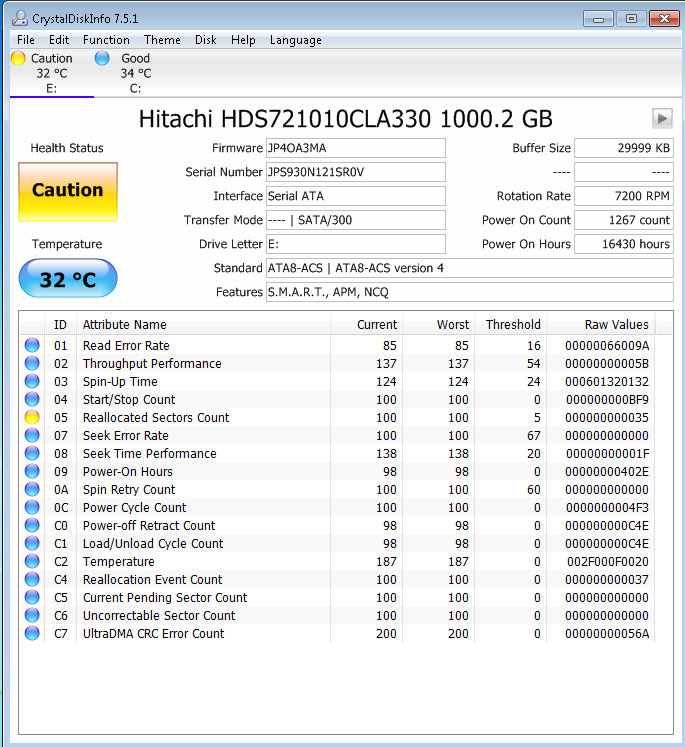This screenshot has height=747, width=685.
Task: Open the Language menu
Action: click(296, 40)
